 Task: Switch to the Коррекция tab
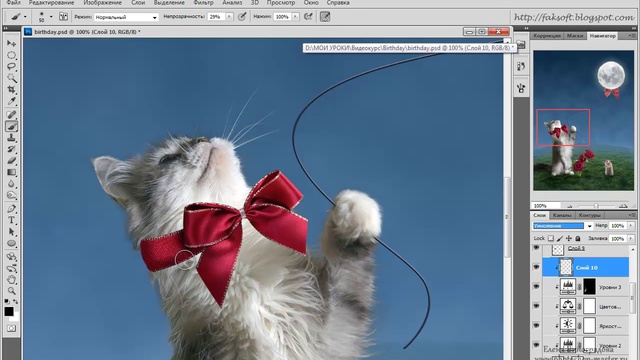tap(547, 36)
